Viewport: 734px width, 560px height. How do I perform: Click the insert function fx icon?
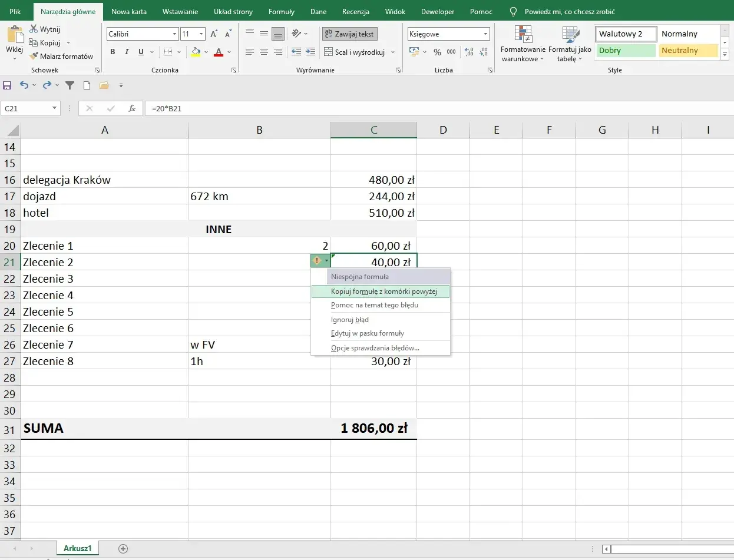pos(133,108)
